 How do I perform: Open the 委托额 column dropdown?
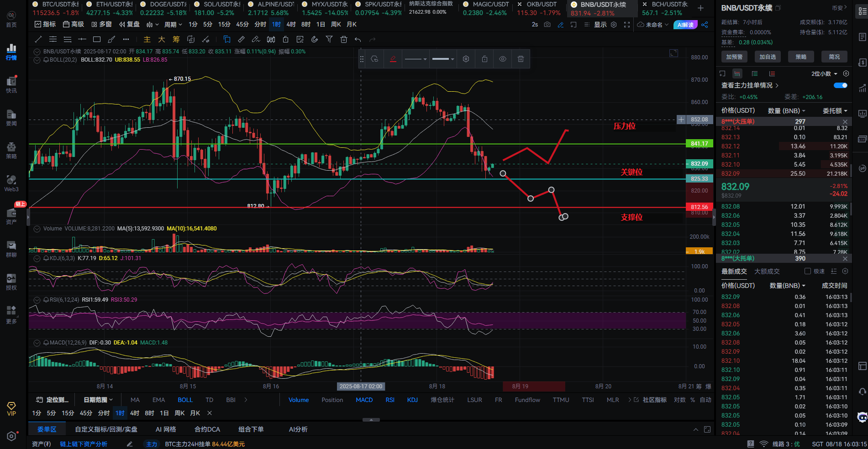coord(835,111)
